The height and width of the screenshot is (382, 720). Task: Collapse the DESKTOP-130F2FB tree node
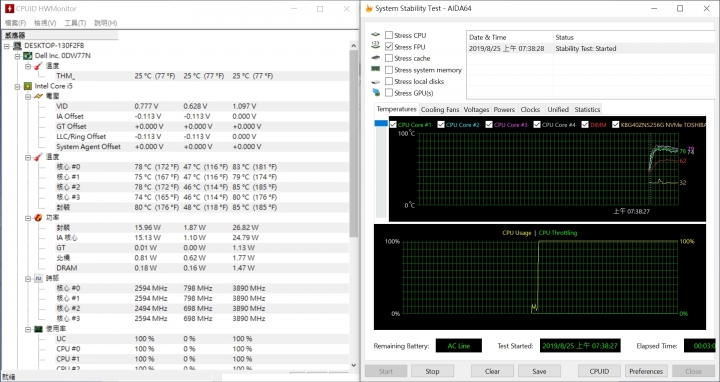click(x=7, y=46)
